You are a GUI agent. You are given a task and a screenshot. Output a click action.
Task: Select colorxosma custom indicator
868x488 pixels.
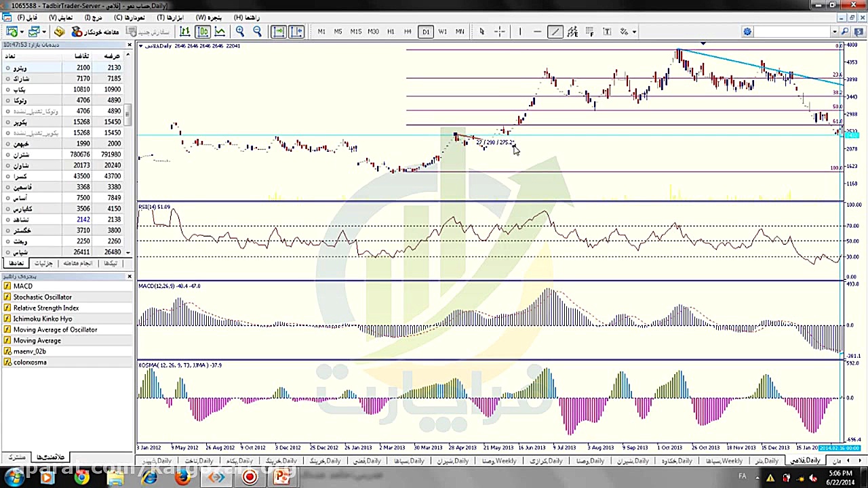[x=30, y=362]
